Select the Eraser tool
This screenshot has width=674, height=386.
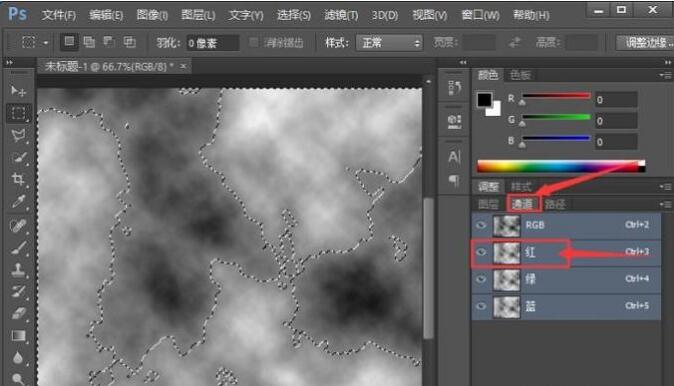[x=18, y=313]
